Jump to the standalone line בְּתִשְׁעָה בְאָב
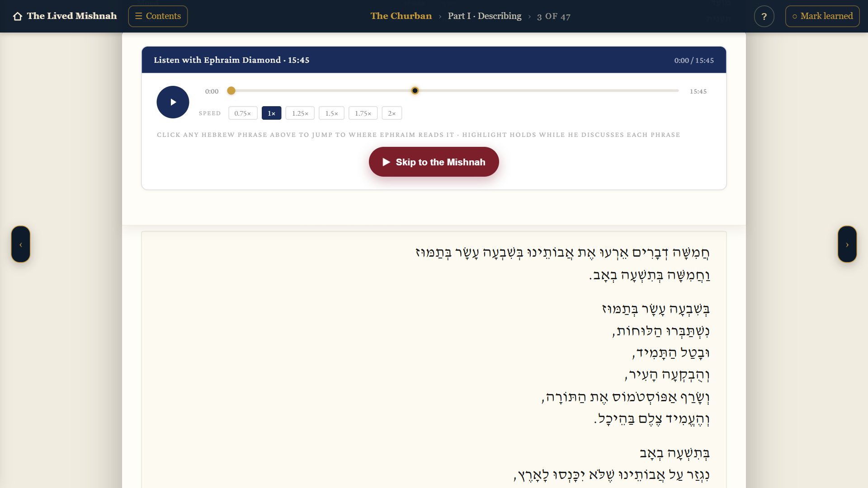This screenshot has height=488, width=868. 675,453
